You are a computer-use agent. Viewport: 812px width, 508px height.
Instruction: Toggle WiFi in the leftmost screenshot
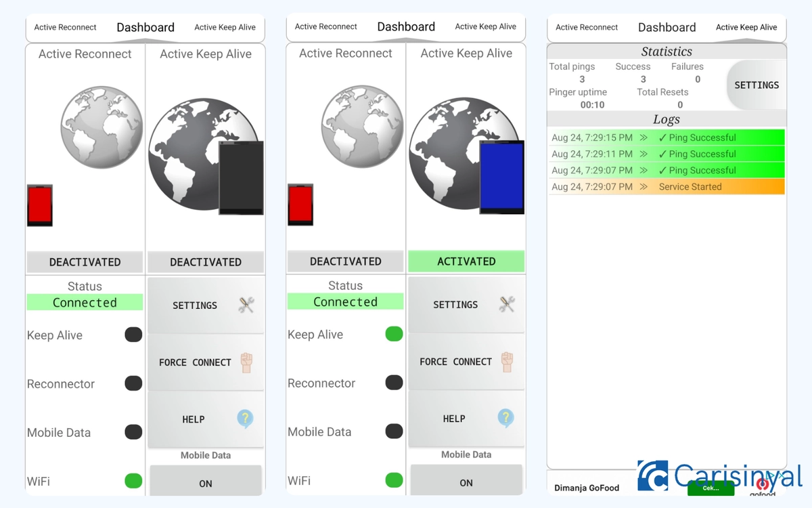tap(133, 481)
